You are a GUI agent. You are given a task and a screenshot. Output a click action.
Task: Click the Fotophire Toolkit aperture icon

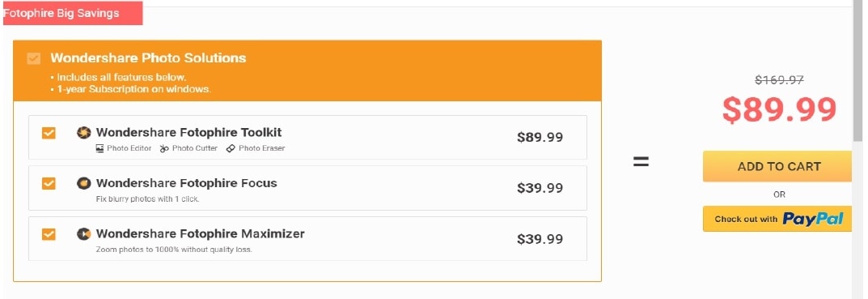[x=83, y=133]
